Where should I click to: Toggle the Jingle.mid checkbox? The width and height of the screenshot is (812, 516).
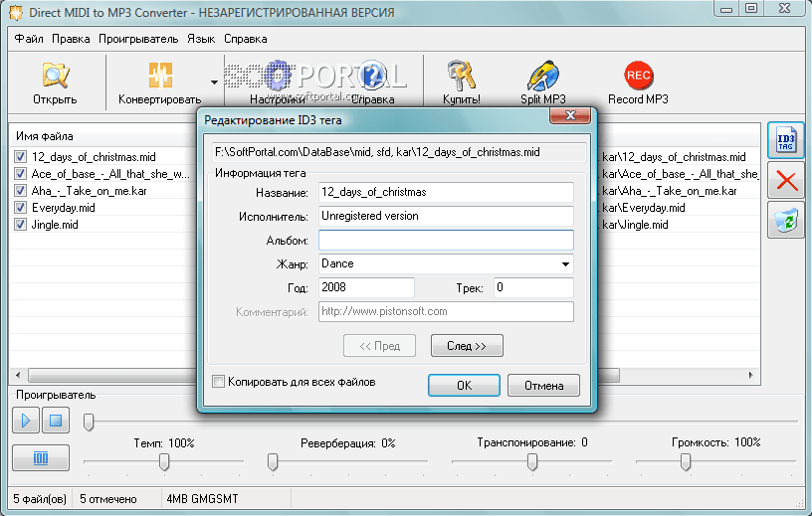point(20,224)
